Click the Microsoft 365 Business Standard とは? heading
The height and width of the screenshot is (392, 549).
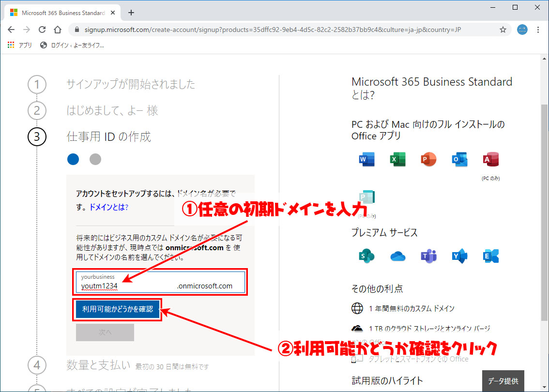tap(432, 88)
